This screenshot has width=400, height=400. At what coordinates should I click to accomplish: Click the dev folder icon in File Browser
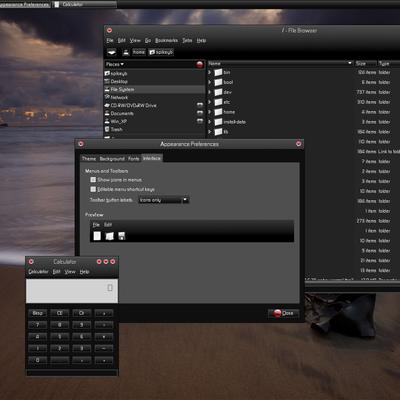click(218, 92)
